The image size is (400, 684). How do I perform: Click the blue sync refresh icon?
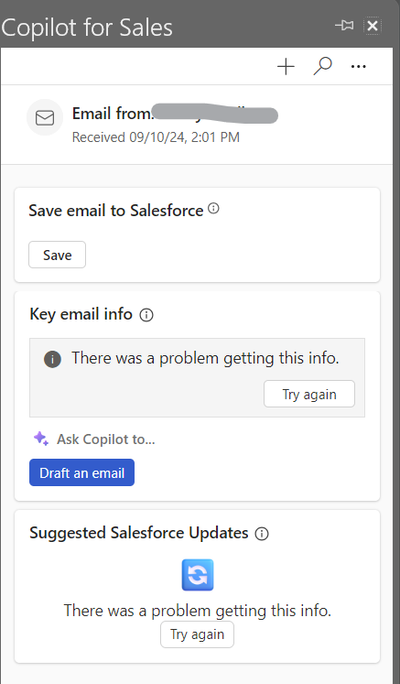click(x=198, y=575)
